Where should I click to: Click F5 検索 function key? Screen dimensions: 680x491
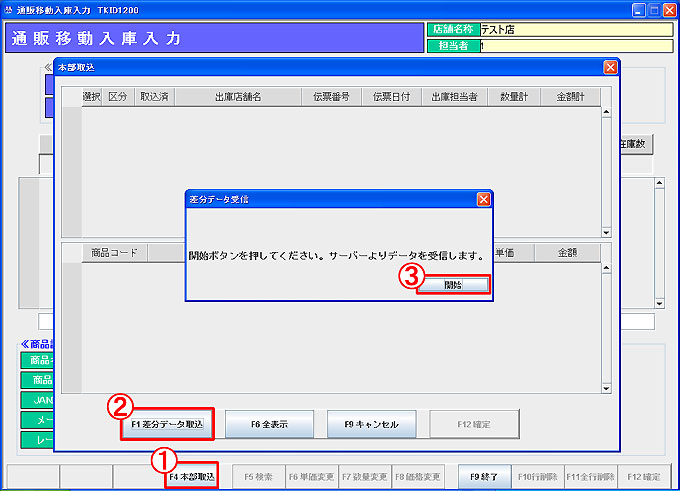coord(258,477)
